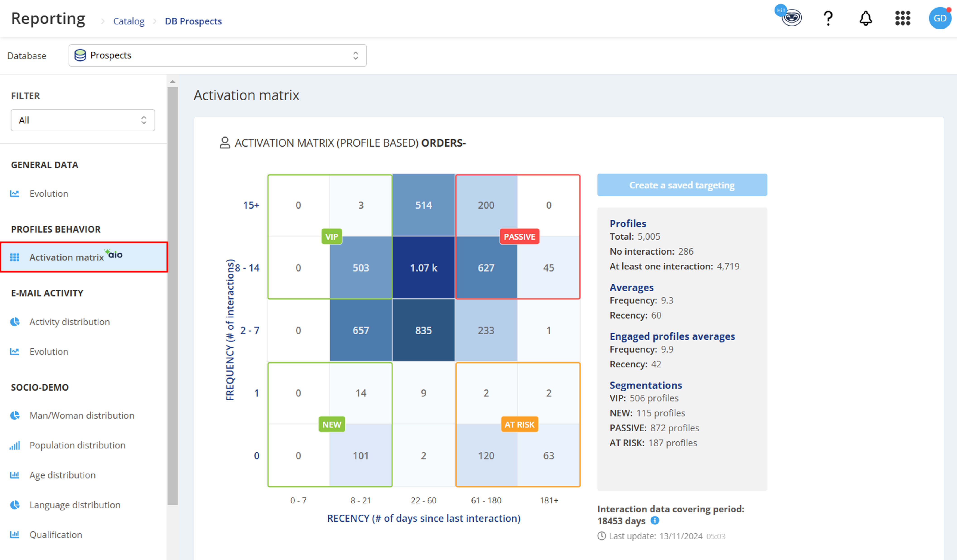Select the 627 matrix cell
Viewport: 957px width, 560px height.
pos(486,268)
